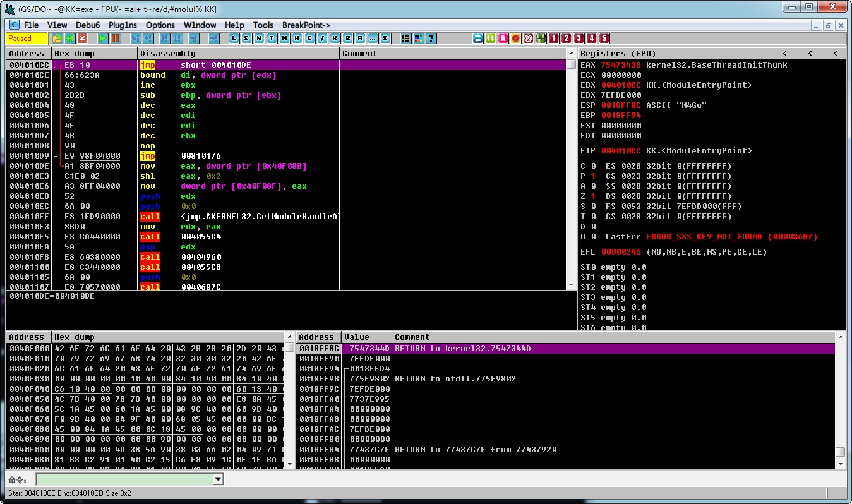Screen dimensions: 852x504
Task: Select the Z flag value in registers
Action: pyautogui.click(x=594, y=196)
